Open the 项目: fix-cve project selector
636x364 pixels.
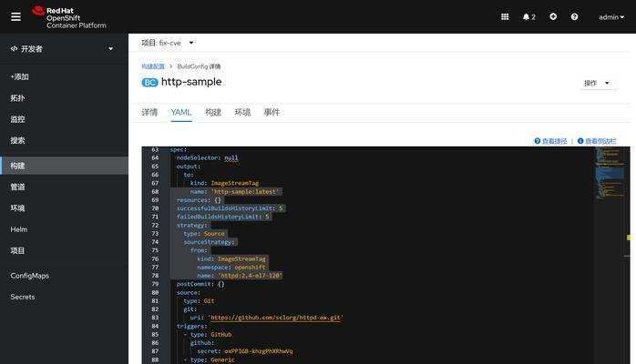click(168, 43)
